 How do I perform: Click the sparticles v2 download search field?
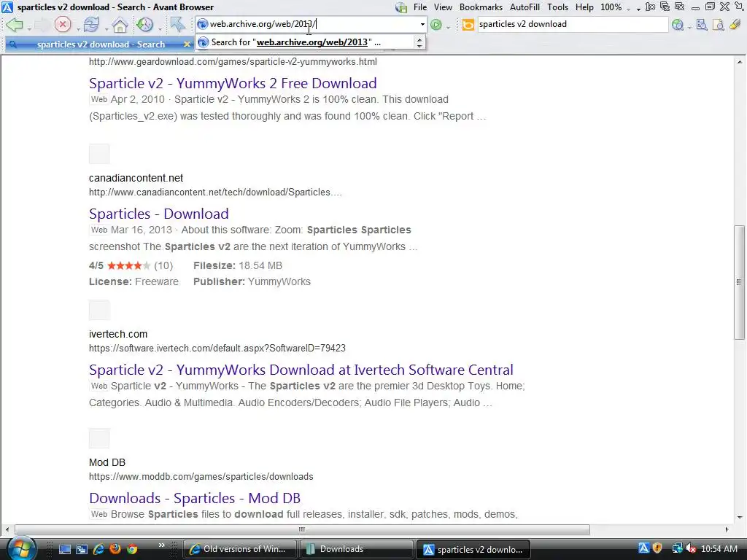point(572,24)
